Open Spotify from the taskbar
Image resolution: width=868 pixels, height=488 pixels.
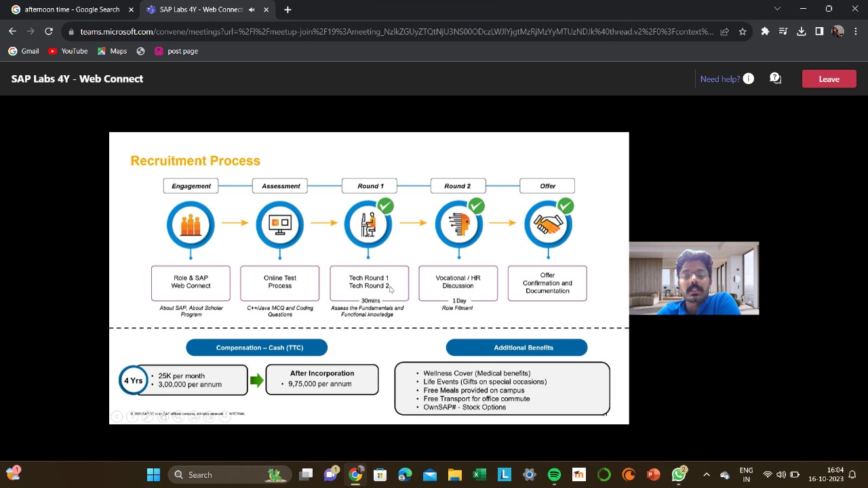[x=554, y=474]
